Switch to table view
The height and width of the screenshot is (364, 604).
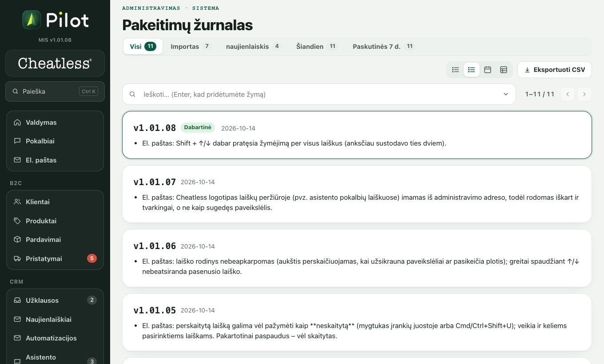coord(504,70)
